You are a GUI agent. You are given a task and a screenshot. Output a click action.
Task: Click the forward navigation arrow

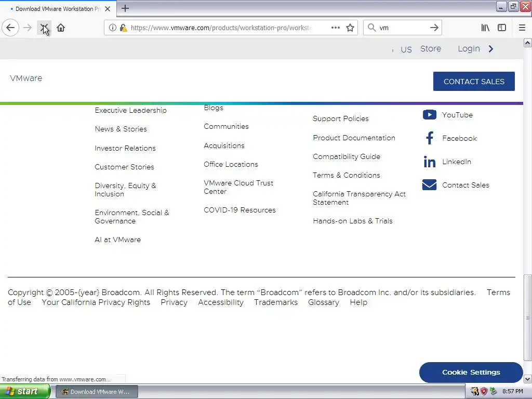pyautogui.click(x=28, y=28)
